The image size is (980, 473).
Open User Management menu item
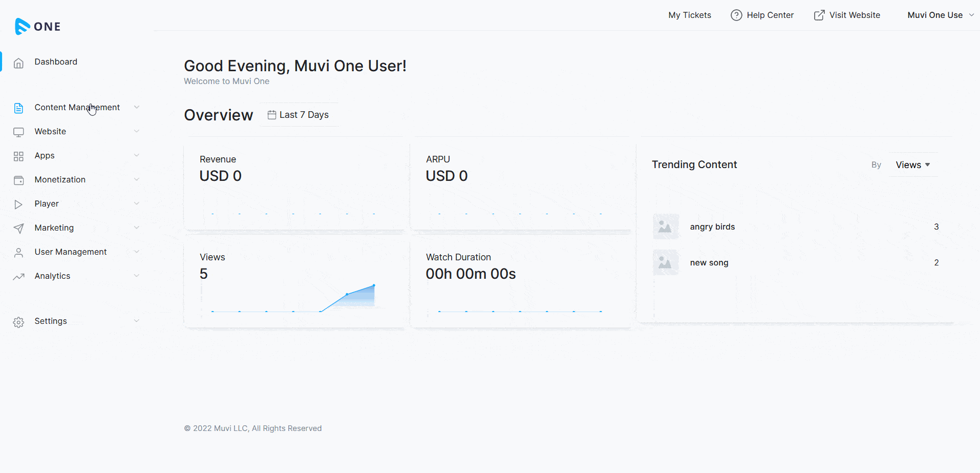[x=71, y=252]
